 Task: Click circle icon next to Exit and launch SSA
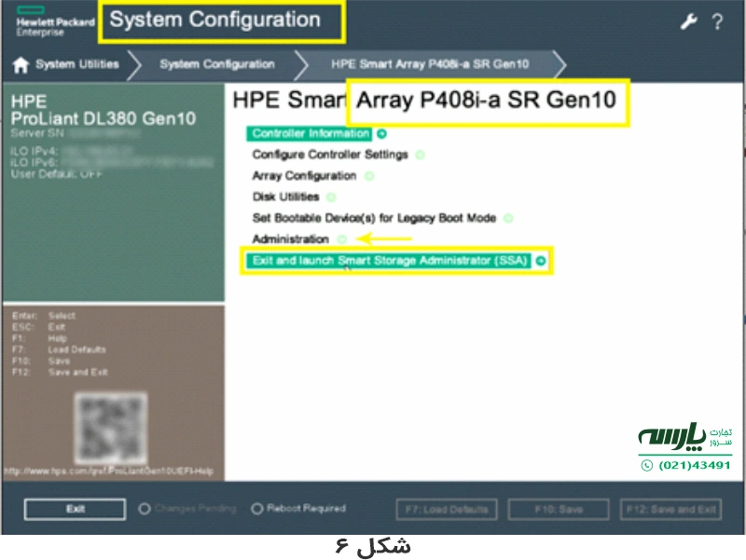tap(541, 262)
